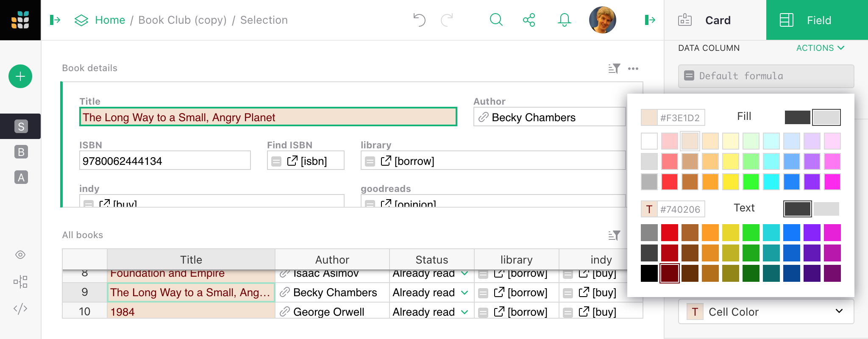868x339 pixels.
Task: Click the [isbn] link under Find ISBN
Action: pos(308,161)
